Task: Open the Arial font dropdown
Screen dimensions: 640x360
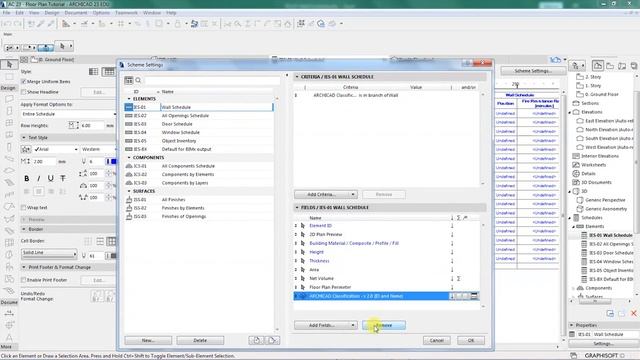Action: (56, 149)
